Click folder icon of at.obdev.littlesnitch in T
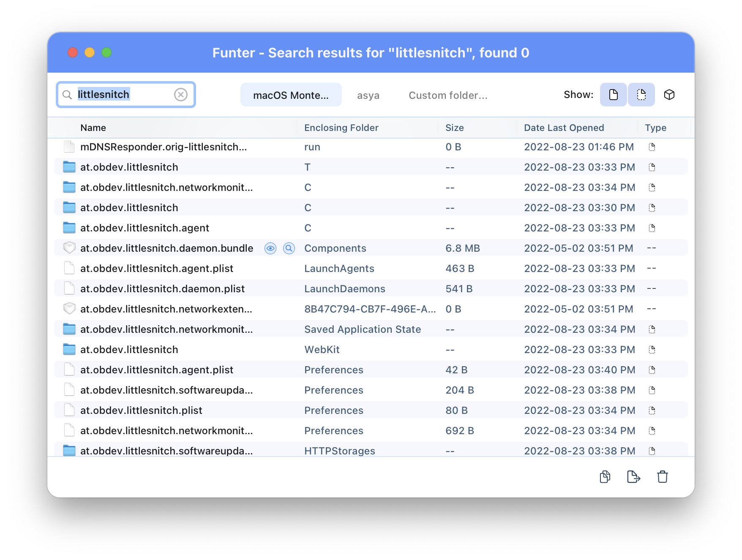Viewport: 742px width, 560px height. coord(69,167)
